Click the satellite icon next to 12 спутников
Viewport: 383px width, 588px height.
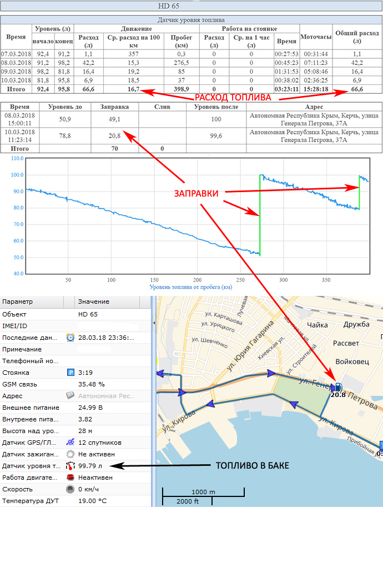point(70,443)
